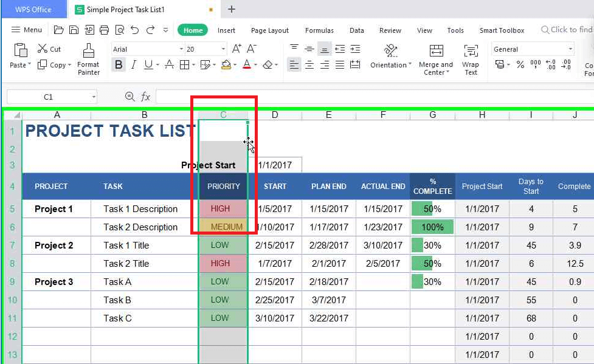Screen dimensions: 594x364
Task: Click the Save icon in toolbar
Action: point(74,30)
